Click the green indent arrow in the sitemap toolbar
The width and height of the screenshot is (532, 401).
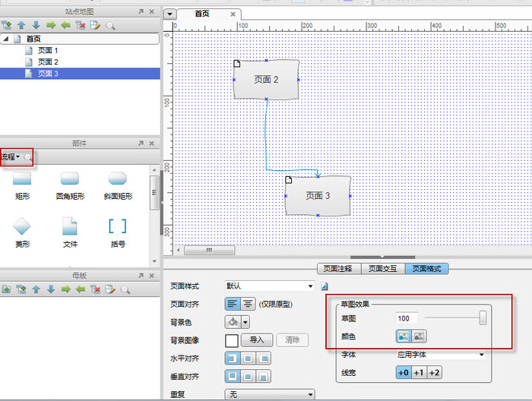51,25
